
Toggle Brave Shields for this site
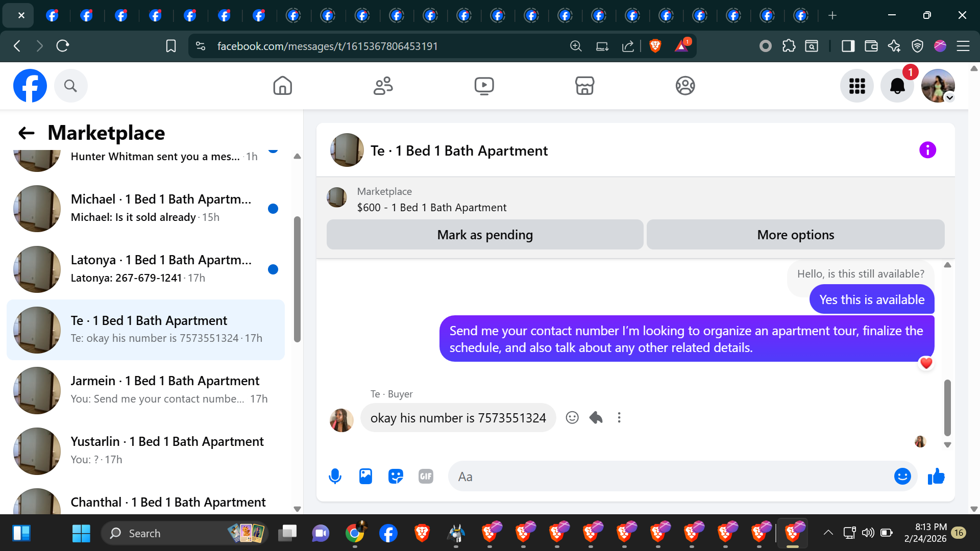pyautogui.click(x=655, y=46)
